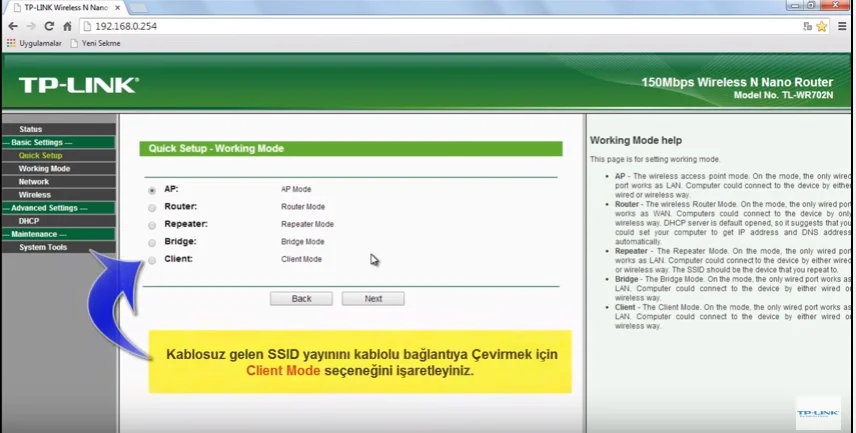The height and width of the screenshot is (433, 856).
Task: Go to the browser home page
Action: click(x=67, y=26)
